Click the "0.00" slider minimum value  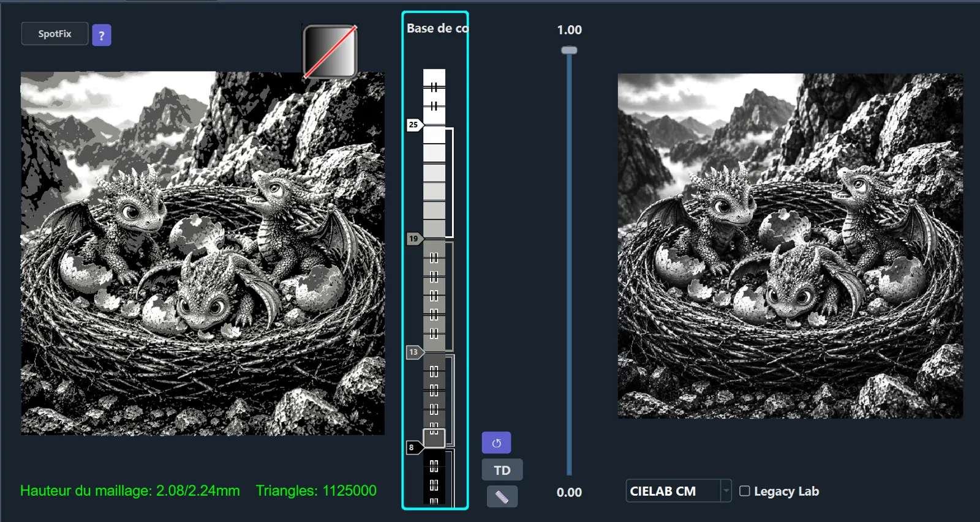(569, 492)
